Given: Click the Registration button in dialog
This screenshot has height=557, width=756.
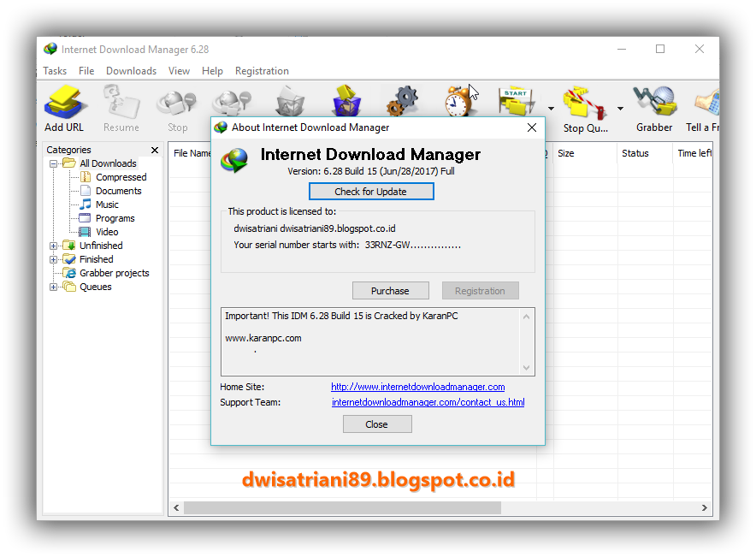Looking at the screenshot, I should point(481,291).
